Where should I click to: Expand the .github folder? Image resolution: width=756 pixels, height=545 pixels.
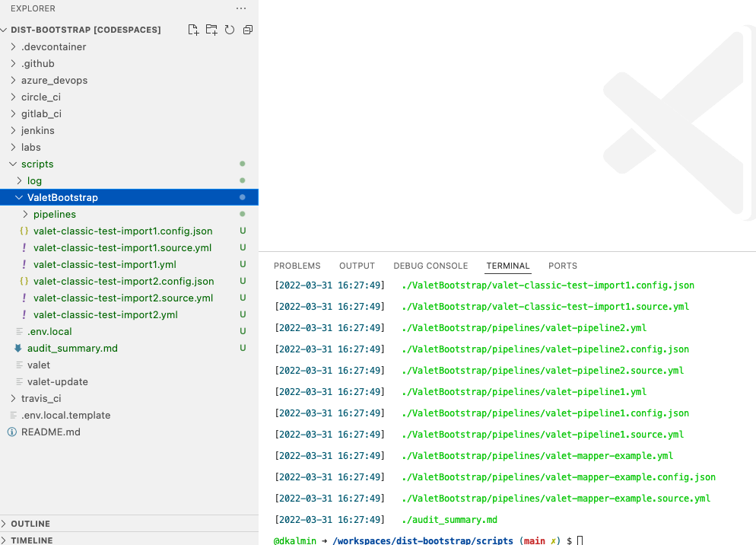point(13,63)
